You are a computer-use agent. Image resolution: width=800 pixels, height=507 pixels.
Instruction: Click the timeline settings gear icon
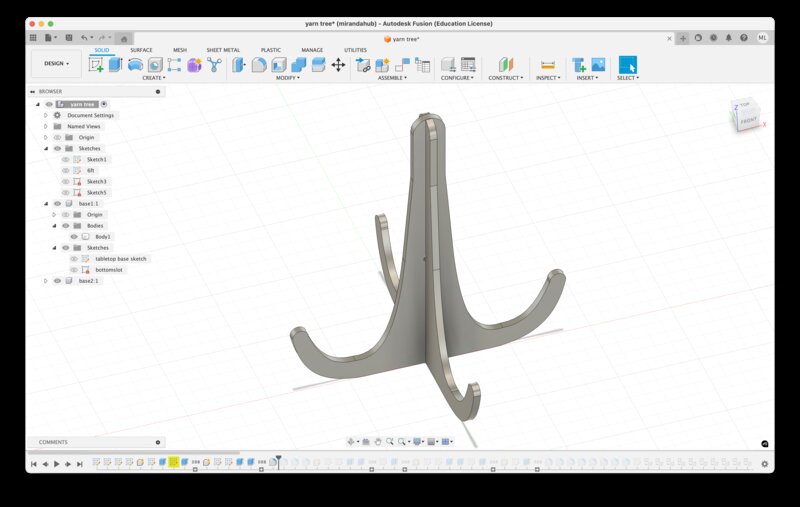(765, 464)
